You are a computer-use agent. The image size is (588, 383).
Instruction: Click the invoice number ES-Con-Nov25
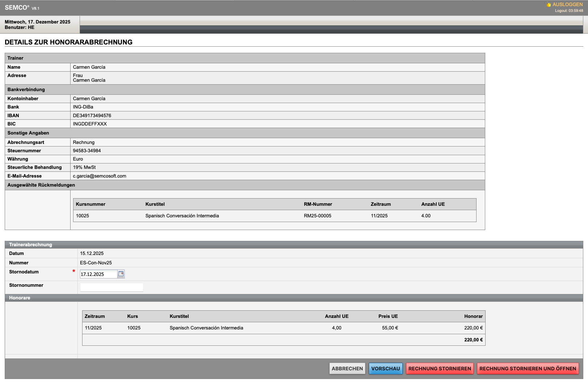(x=96, y=263)
